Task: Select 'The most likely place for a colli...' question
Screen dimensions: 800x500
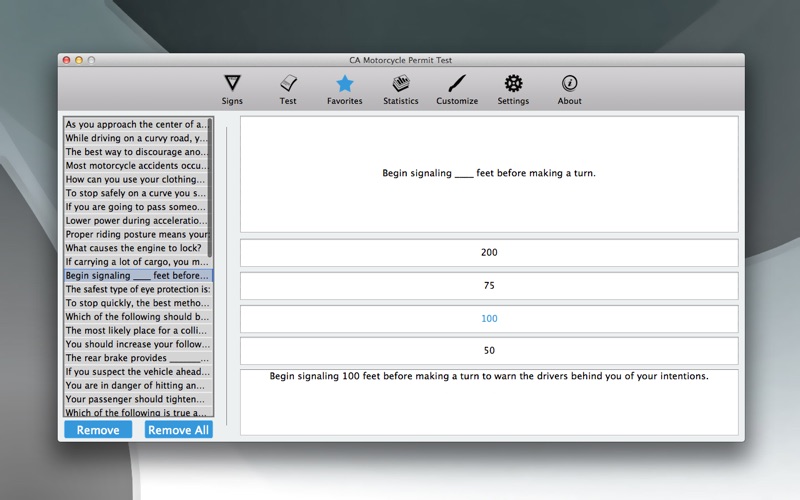Action: (138, 331)
